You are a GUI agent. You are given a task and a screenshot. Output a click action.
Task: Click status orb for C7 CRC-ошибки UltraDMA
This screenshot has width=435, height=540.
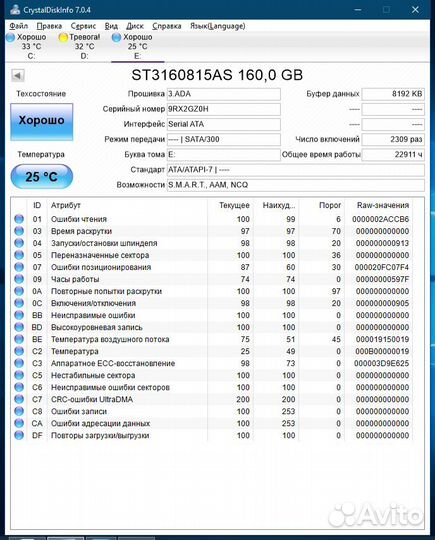[19, 399]
